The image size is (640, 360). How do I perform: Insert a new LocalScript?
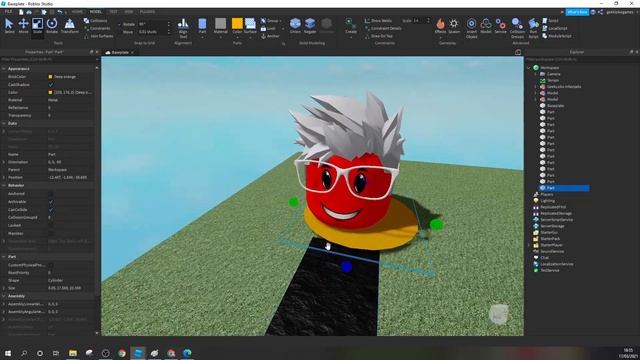click(554, 28)
